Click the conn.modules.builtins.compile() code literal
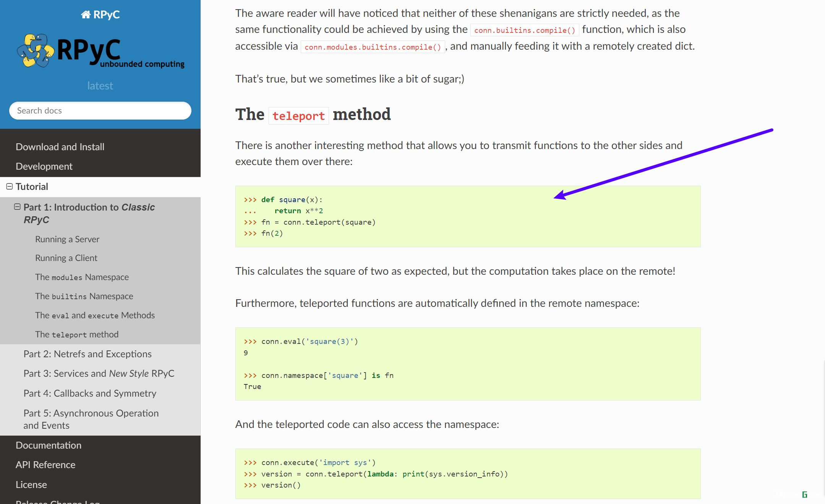 point(373,47)
